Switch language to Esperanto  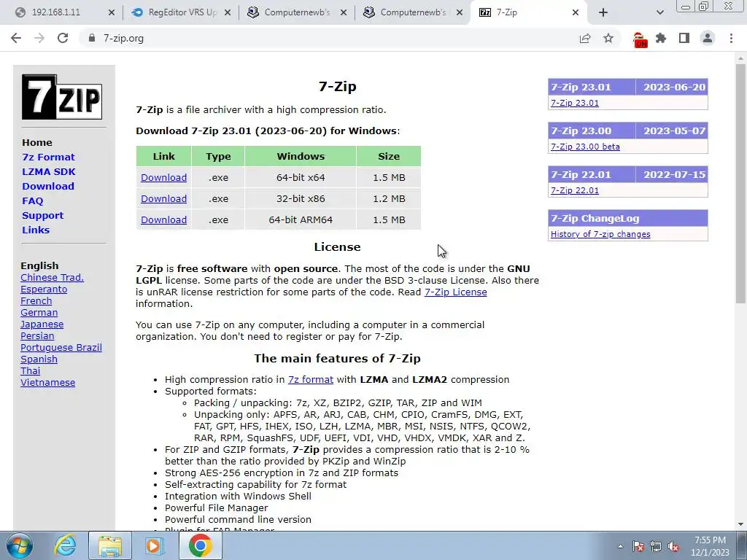[44, 289]
